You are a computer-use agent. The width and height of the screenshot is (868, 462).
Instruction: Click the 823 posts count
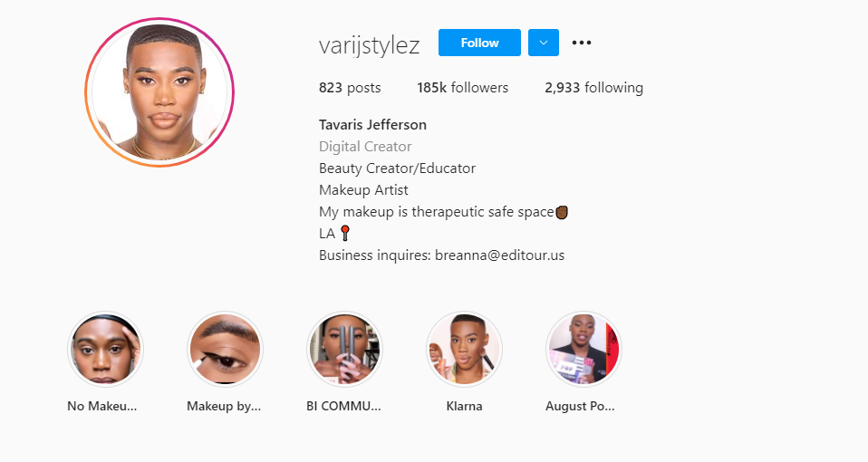pos(350,88)
